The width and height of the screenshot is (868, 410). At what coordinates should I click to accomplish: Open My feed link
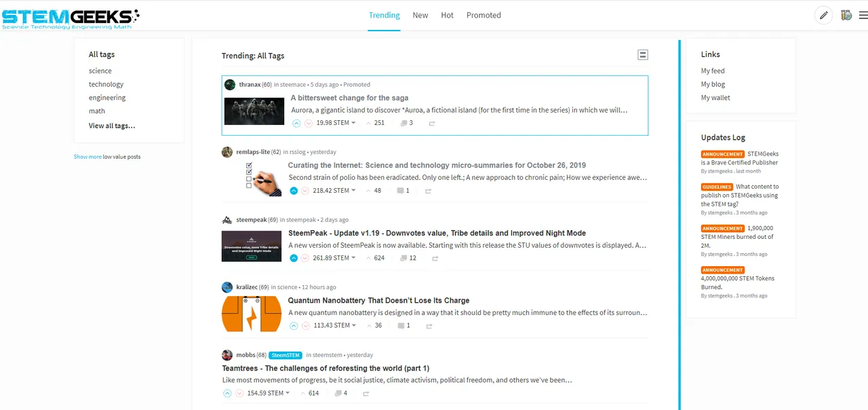coord(713,71)
